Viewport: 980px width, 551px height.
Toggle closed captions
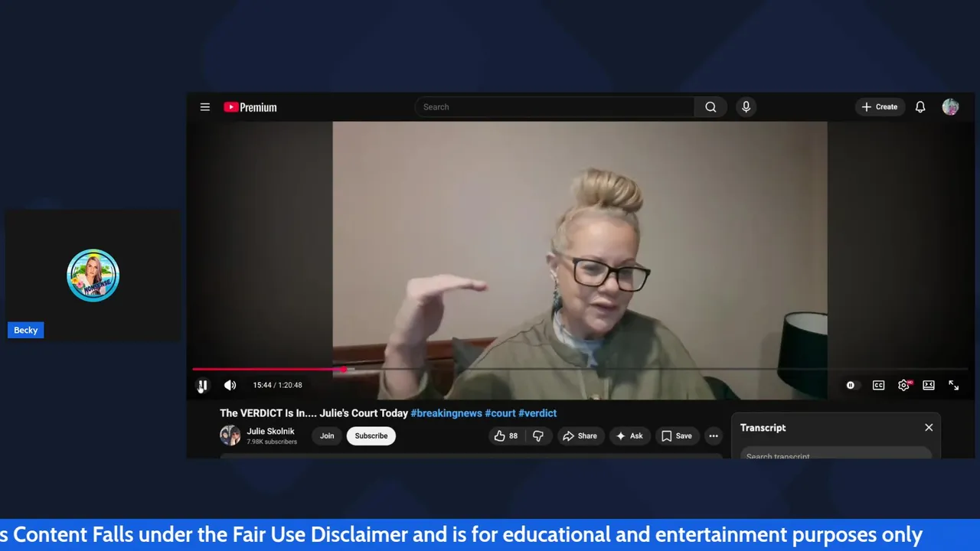(x=878, y=385)
